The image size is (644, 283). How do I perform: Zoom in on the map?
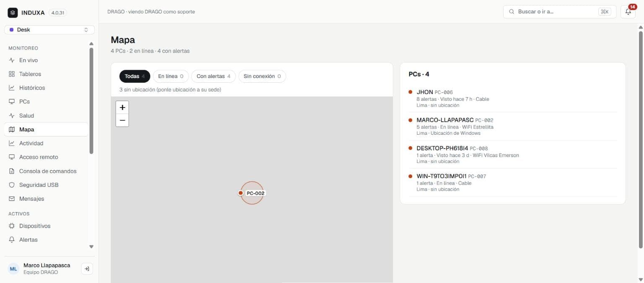122,107
